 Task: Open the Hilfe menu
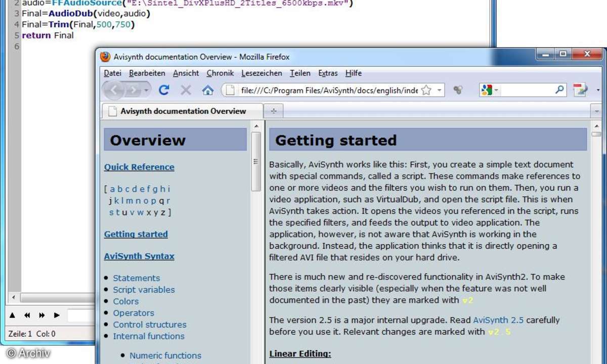coord(354,73)
